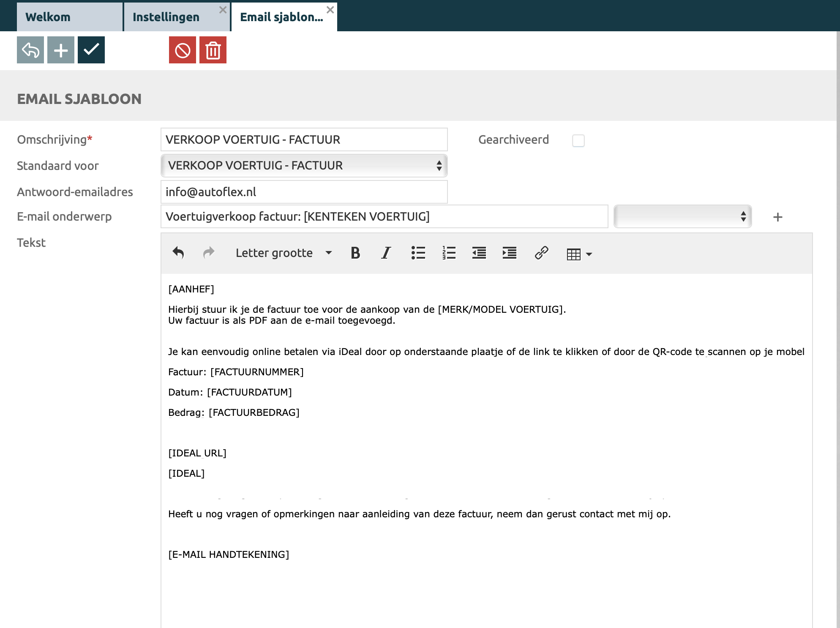Click plus sign next to subject dropdown
Image resolution: width=840 pixels, height=628 pixels.
(x=777, y=217)
